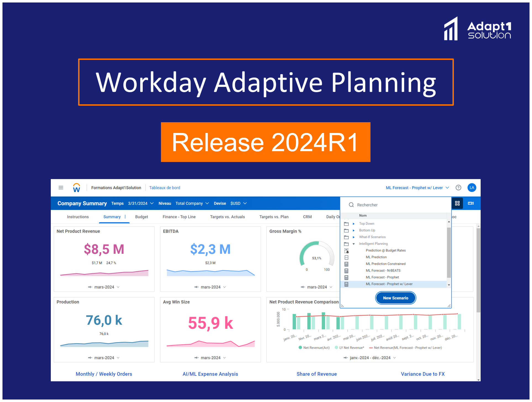Select the ML Forecast - N-BEATS row
This screenshot has width=532, height=402.
coord(394,271)
